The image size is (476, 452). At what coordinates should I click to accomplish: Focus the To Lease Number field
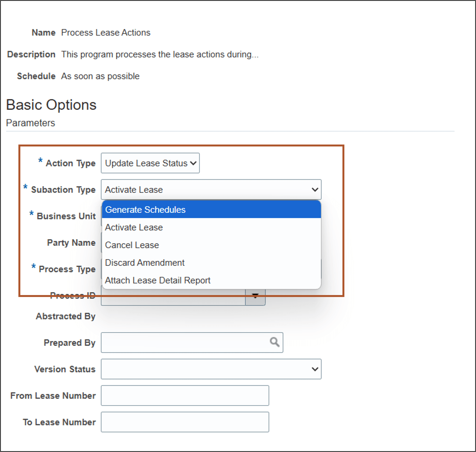click(185, 422)
